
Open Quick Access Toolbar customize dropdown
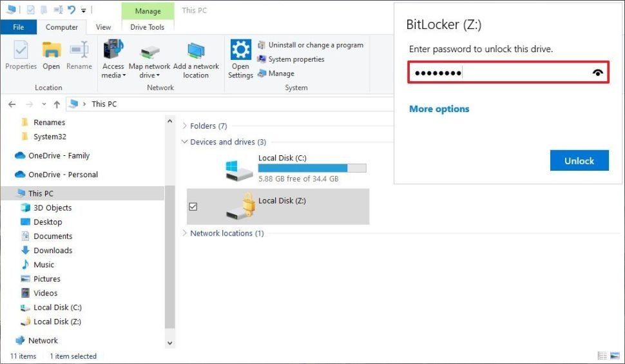tap(83, 10)
